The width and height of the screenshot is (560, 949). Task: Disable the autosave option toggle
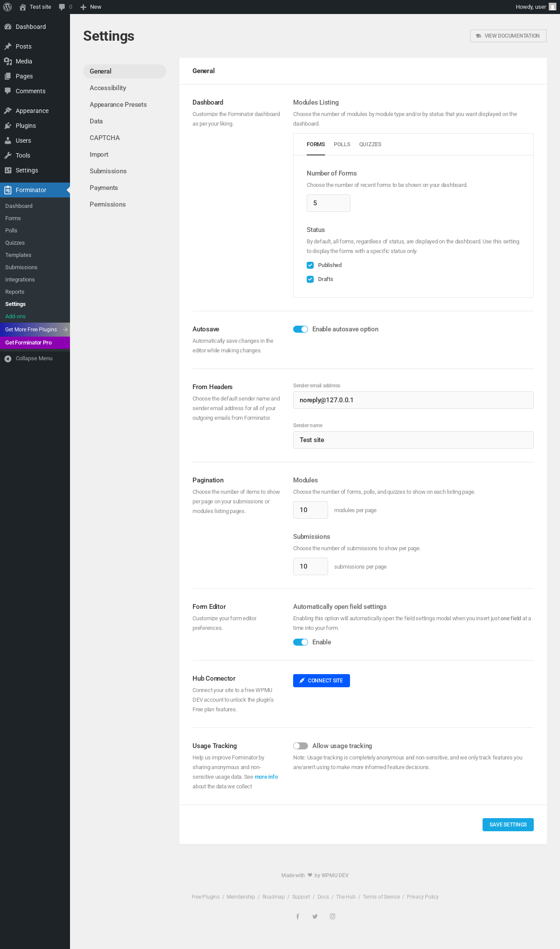[x=301, y=329]
